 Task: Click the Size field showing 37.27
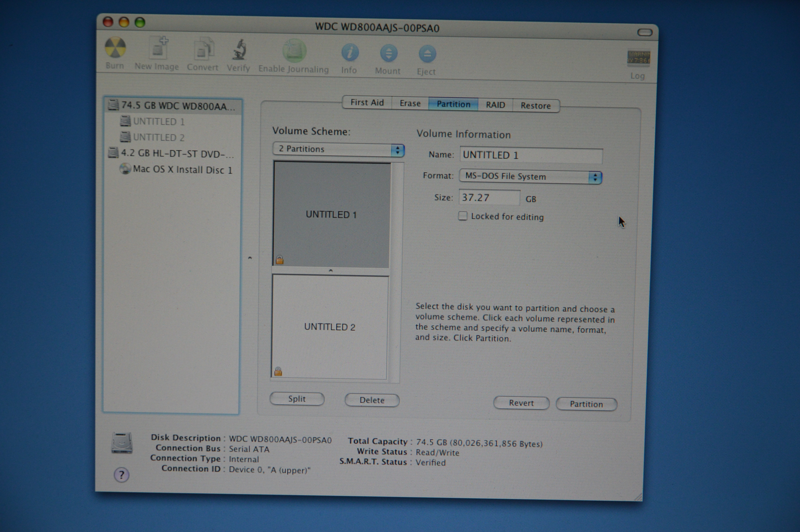point(489,197)
